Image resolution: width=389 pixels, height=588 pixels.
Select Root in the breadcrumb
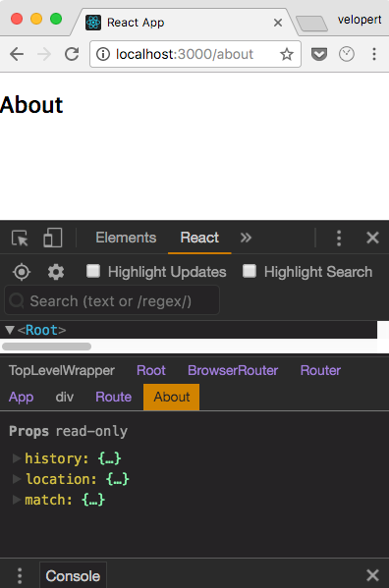[151, 370]
